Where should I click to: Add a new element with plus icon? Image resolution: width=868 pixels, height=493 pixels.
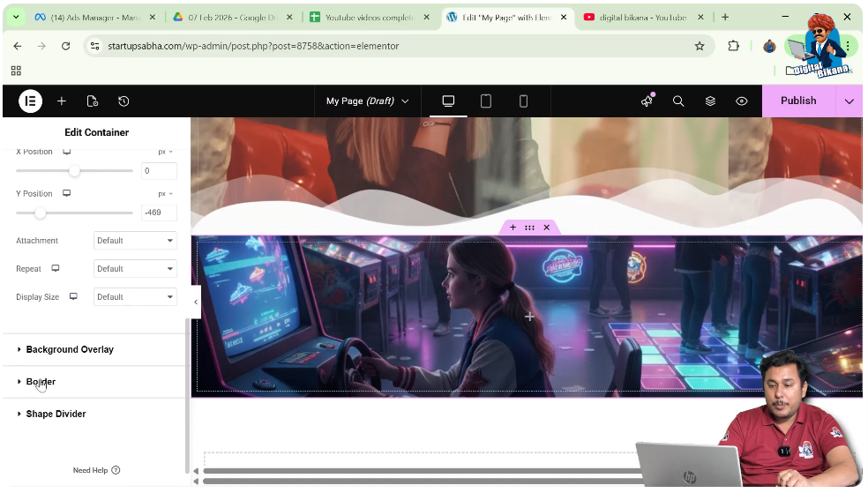tap(62, 101)
